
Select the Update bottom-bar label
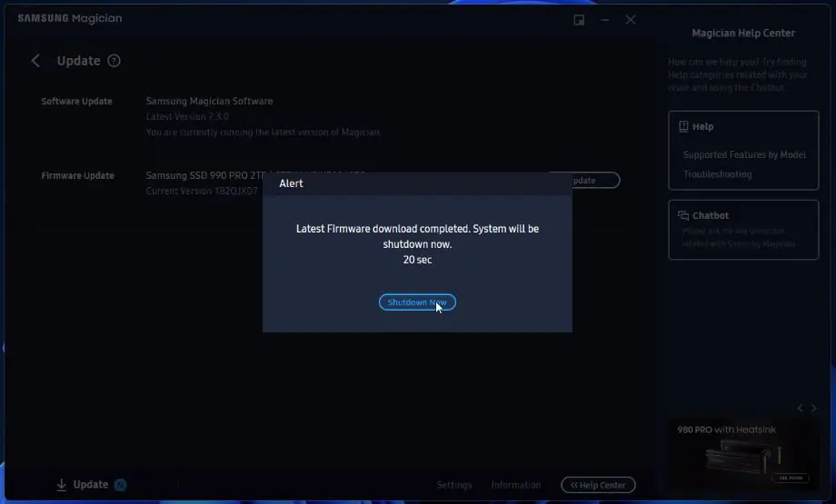(x=91, y=484)
